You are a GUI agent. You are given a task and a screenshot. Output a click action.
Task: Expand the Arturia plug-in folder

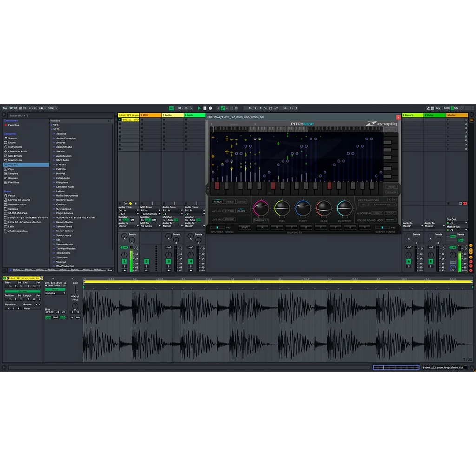tap(60, 152)
